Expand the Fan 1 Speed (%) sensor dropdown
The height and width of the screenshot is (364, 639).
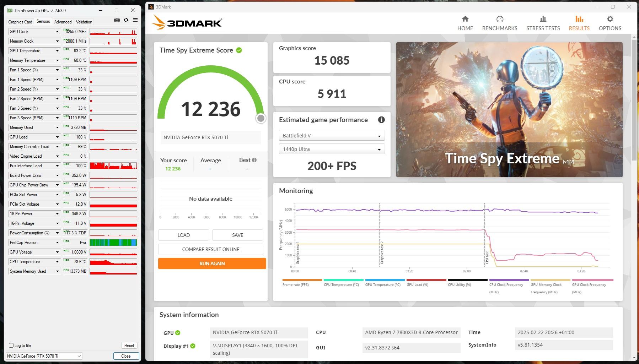point(57,70)
